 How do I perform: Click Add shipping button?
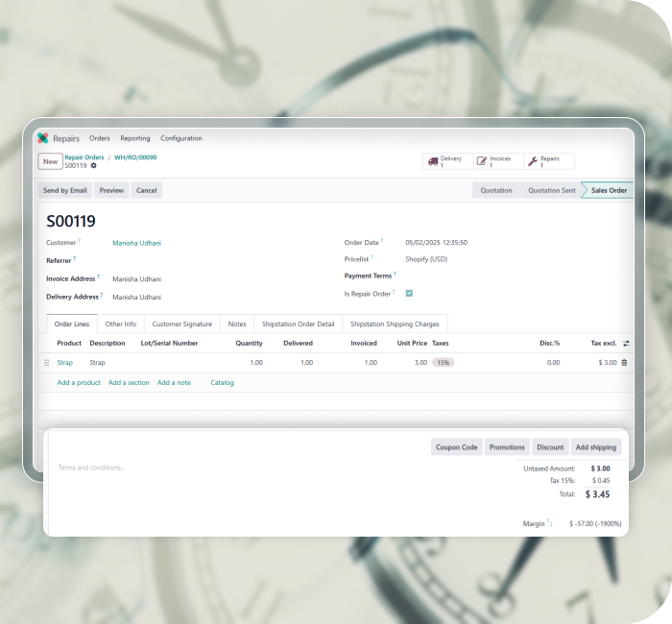point(596,447)
